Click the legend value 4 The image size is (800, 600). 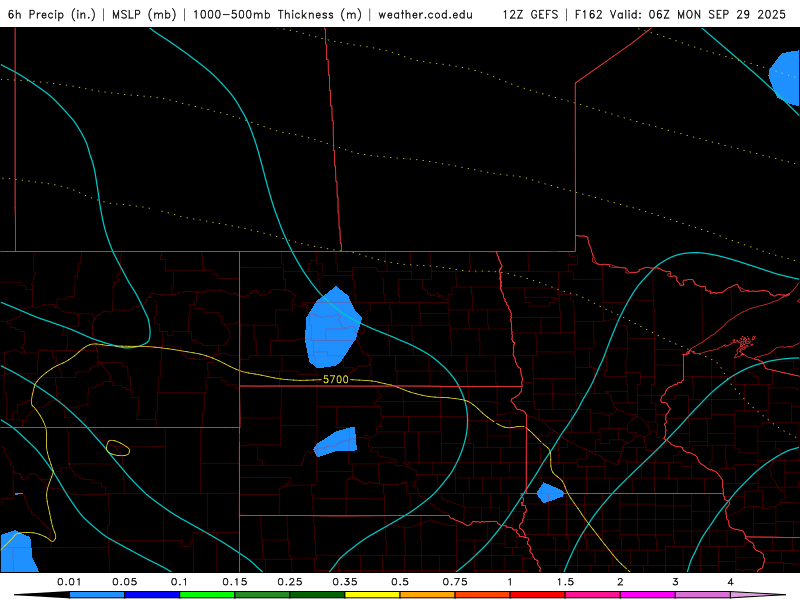coord(731,582)
